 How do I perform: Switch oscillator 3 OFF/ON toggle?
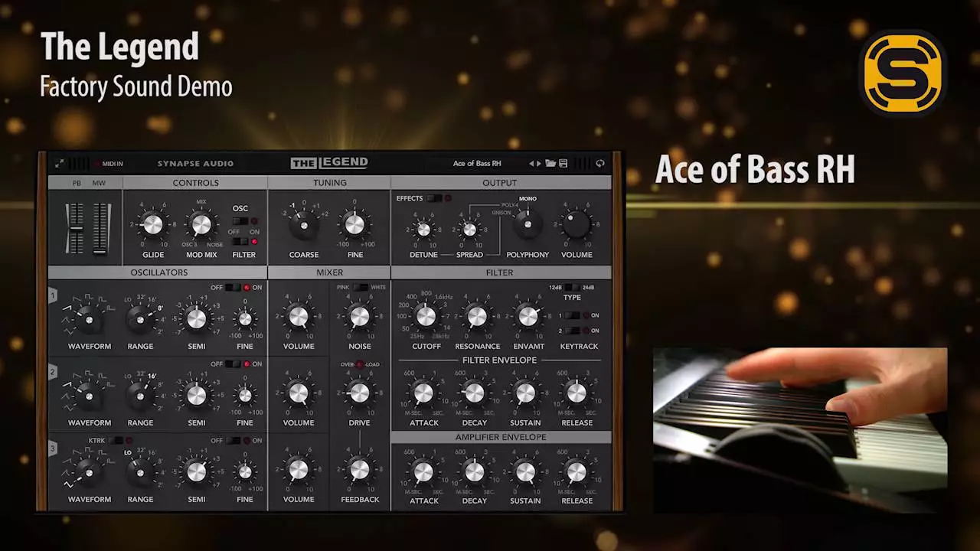pyautogui.click(x=234, y=441)
